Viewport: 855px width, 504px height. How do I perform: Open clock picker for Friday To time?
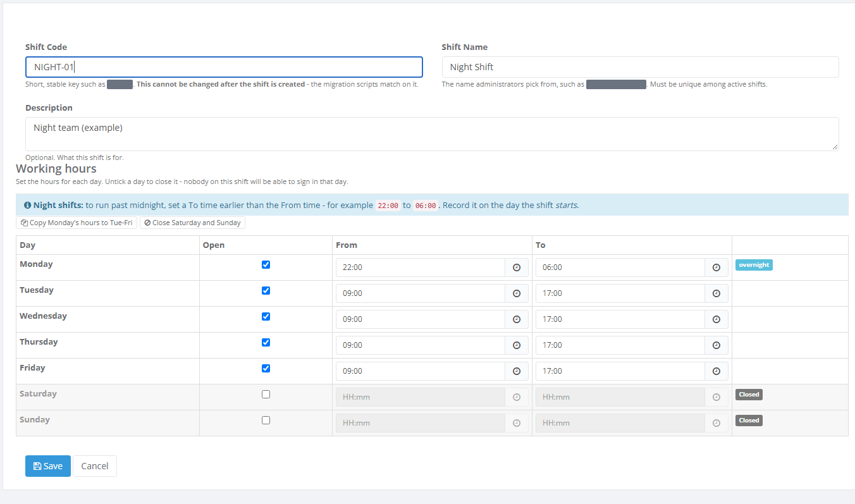point(717,371)
